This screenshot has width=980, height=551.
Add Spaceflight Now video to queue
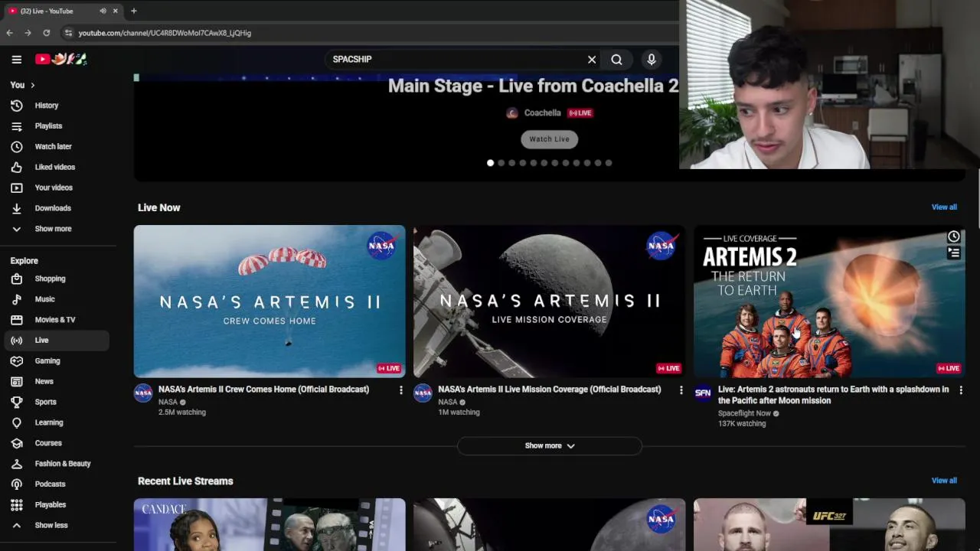(953, 253)
